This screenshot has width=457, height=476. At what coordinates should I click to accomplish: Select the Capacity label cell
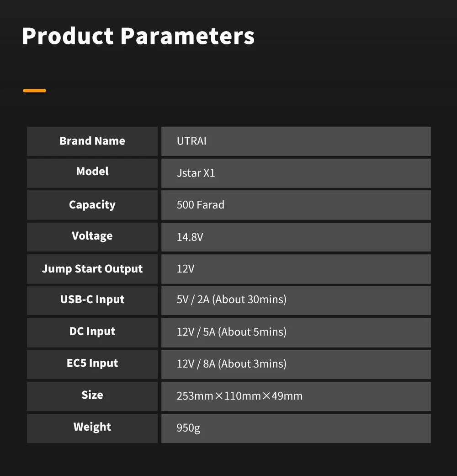[x=92, y=205]
